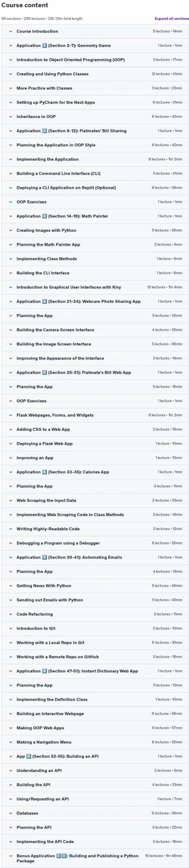Click chevron for Building an API section

pos(10,756)
